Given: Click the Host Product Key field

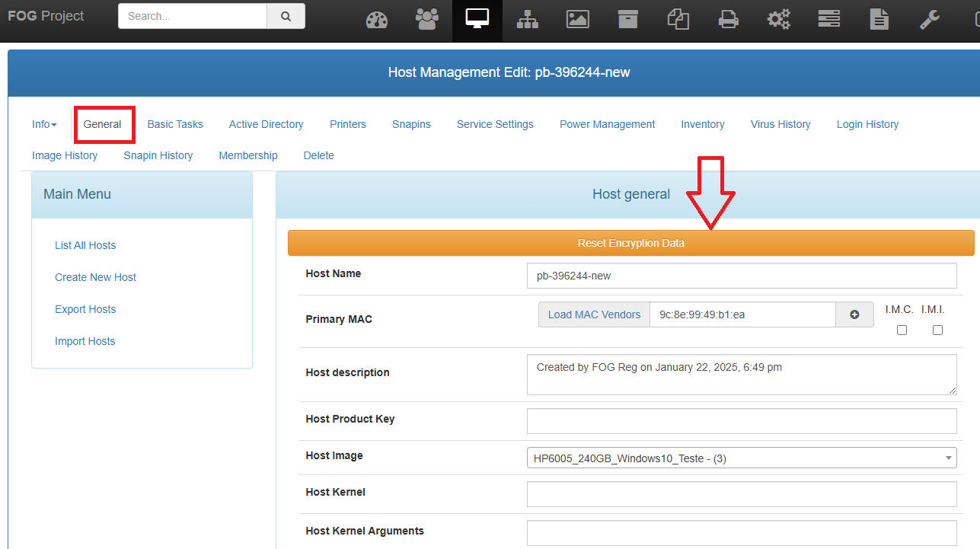Looking at the screenshot, I should 741,421.
